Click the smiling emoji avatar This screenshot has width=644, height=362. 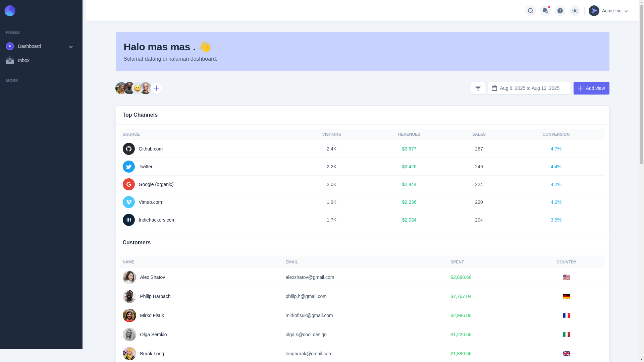[137, 88]
